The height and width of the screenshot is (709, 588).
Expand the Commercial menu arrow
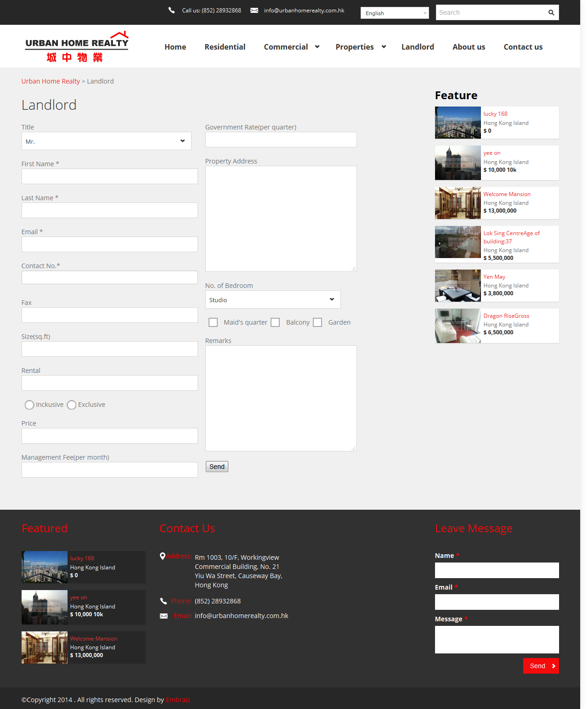click(x=317, y=47)
